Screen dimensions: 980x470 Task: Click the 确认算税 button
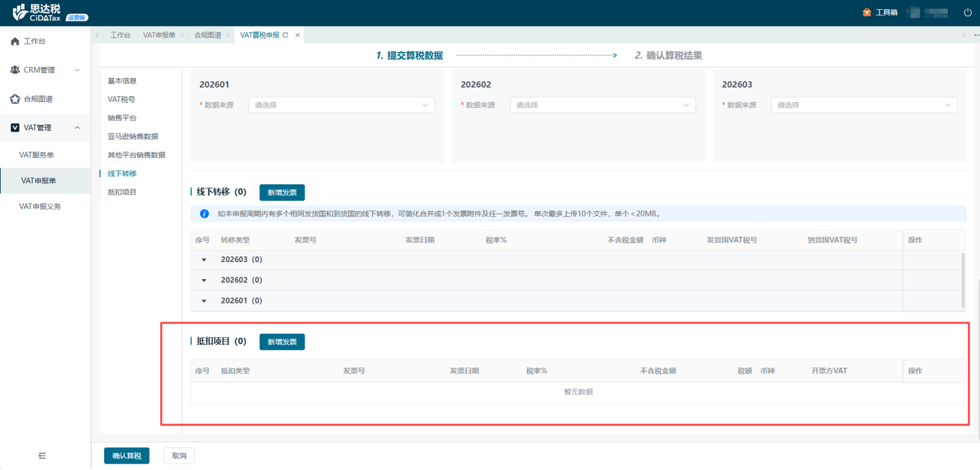(126, 456)
